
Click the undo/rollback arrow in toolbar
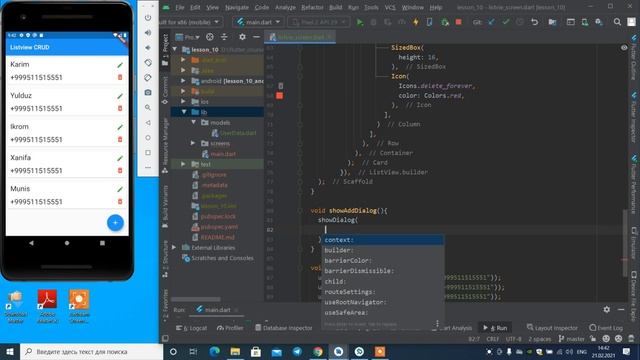click(x=534, y=22)
